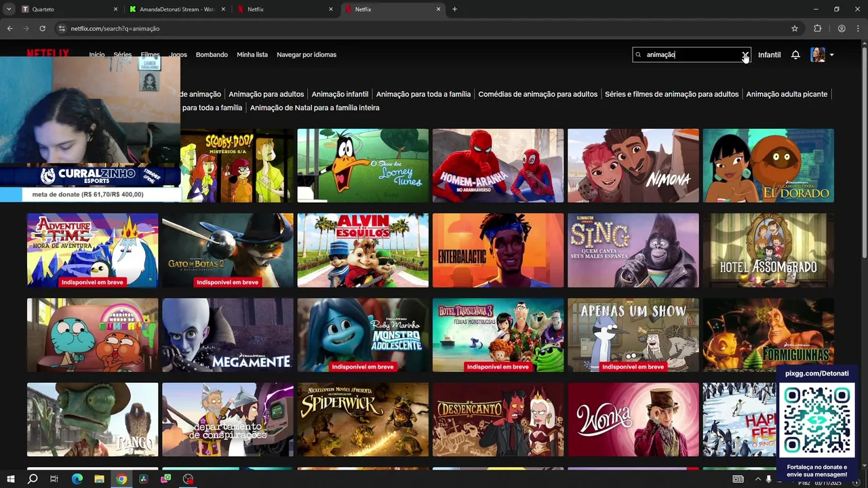Select Animação de Natal para a família inteira
The image size is (868, 488).
pyautogui.click(x=315, y=108)
